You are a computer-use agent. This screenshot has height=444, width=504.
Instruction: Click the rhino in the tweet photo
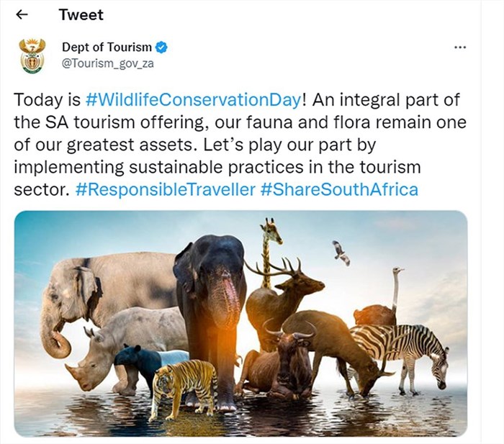[x=125, y=345]
